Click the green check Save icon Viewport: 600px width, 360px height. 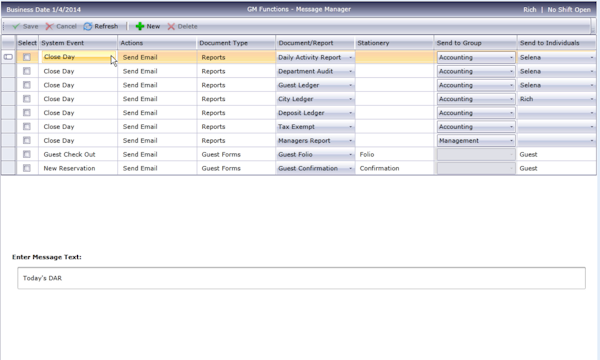pos(16,26)
